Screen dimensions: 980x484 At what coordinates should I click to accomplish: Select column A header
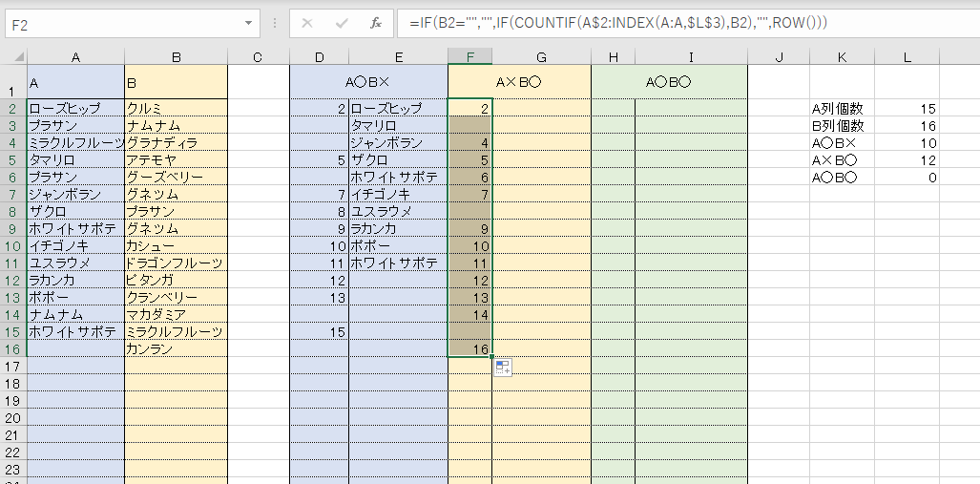point(75,58)
